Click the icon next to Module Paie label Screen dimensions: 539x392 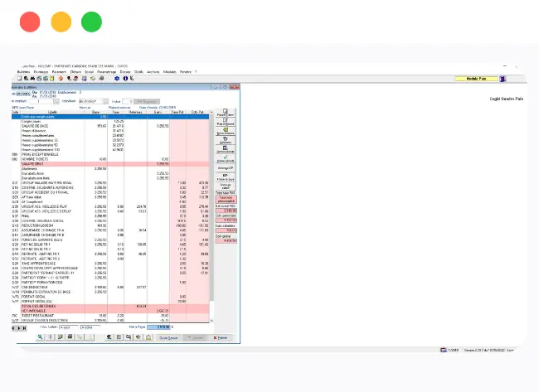click(503, 79)
